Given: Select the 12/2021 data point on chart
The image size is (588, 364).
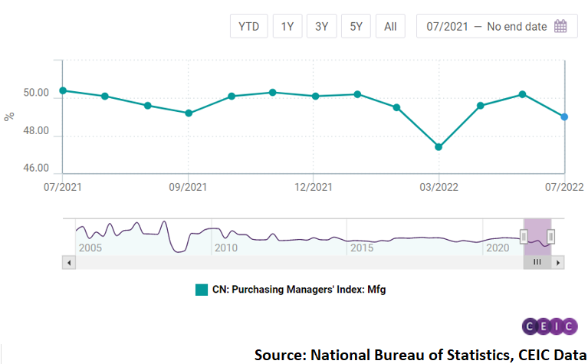Looking at the screenshot, I should [315, 96].
